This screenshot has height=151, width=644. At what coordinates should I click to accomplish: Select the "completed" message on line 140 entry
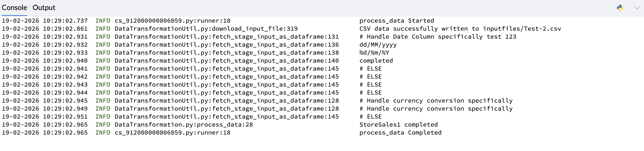pos(376,61)
